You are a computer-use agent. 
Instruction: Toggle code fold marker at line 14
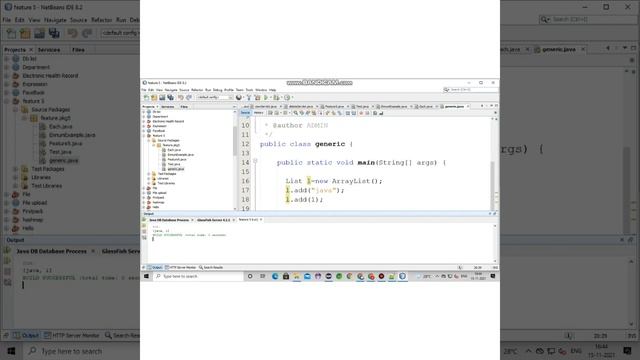pyautogui.click(x=255, y=161)
